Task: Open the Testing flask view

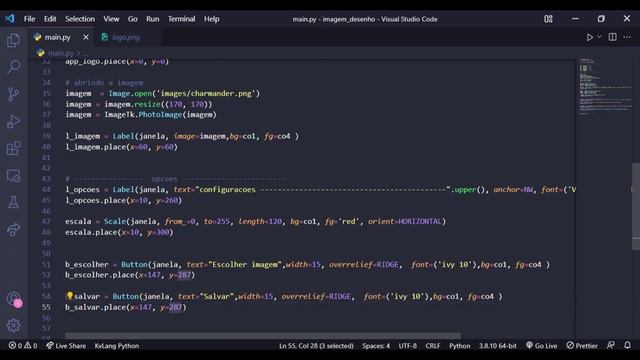Action: click(x=13, y=202)
